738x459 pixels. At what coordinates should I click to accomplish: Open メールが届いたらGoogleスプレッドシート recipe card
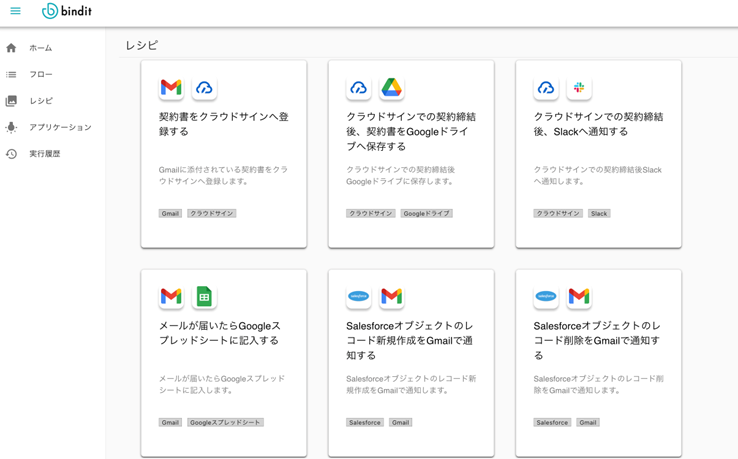[x=222, y=333]
